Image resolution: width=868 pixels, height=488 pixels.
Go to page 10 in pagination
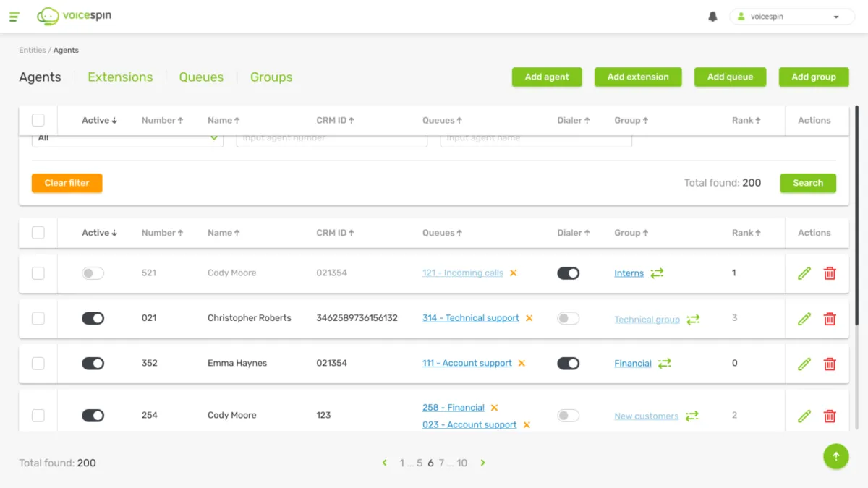coord(461,463)
